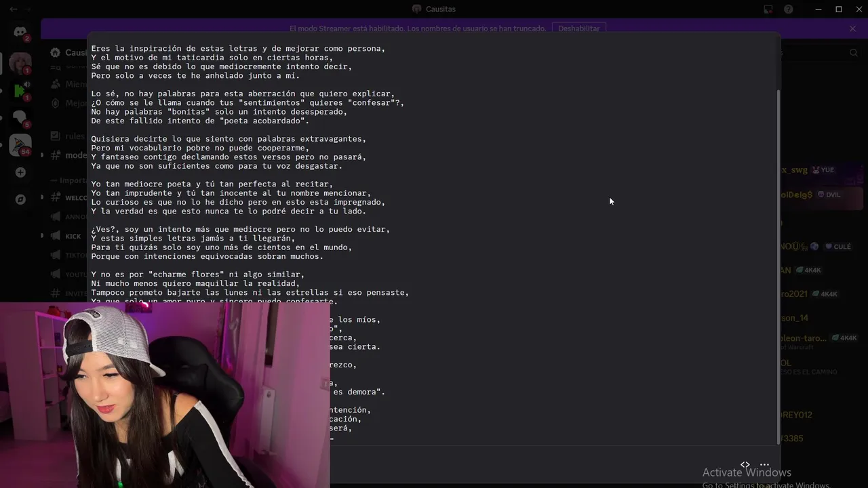This screenshot has width=868, height=488.
Task: Open the white silhouette server icon
Action: 20,117
